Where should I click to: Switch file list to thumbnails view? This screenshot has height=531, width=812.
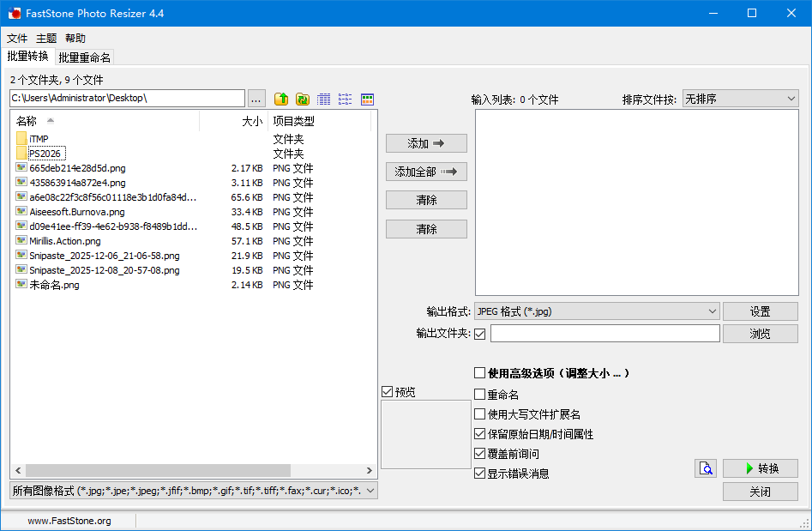coord(367,99)
